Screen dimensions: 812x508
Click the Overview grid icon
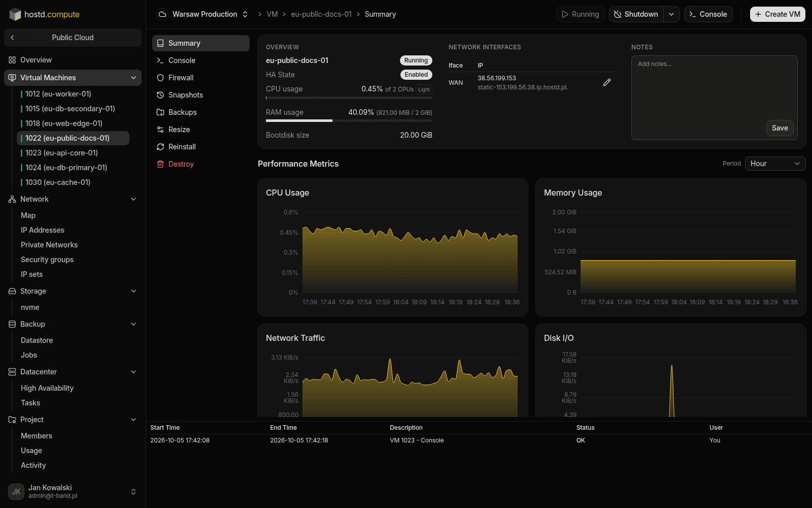click(x=12, y=60)
